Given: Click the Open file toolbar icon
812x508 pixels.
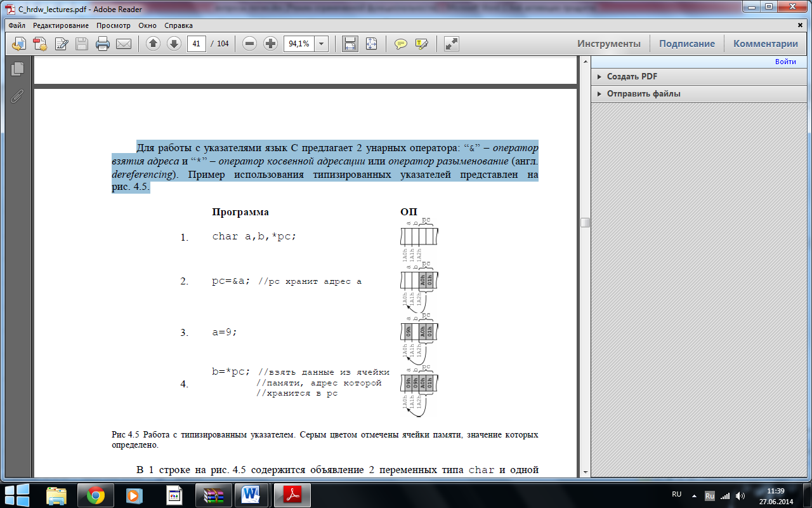Looking at the screenshot, I should tap(19, 44).
